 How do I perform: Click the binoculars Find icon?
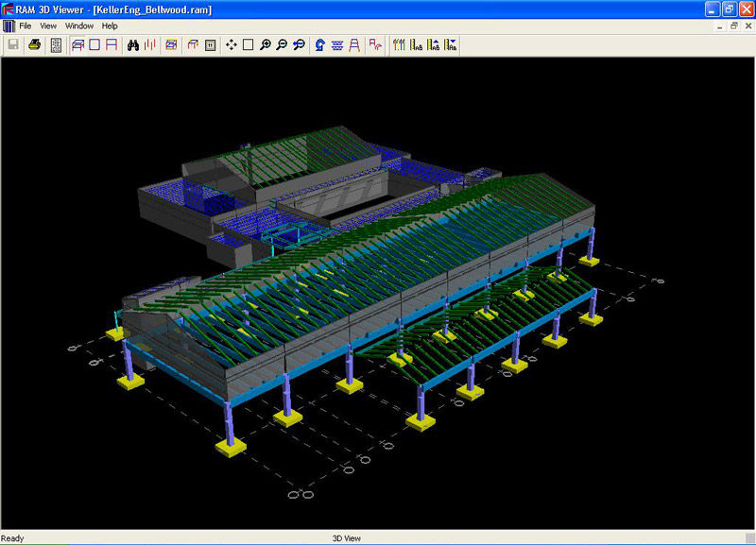[133, 44]
